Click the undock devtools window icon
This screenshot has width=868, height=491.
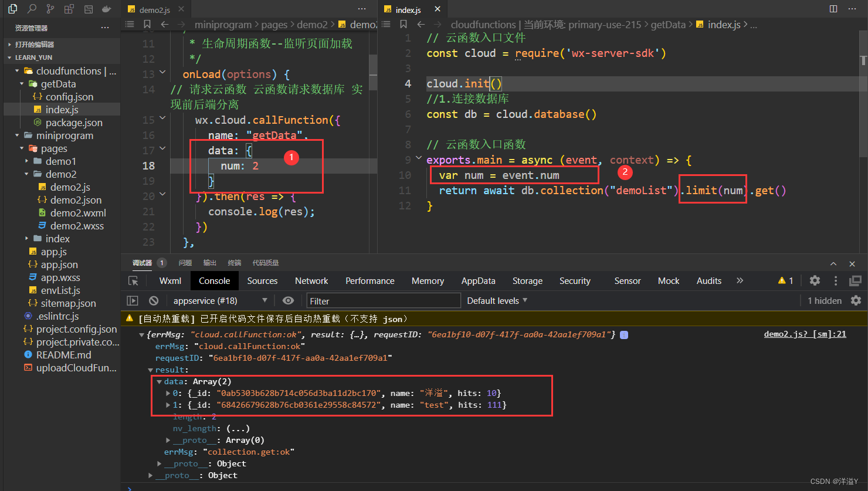[x=856, y=280]
